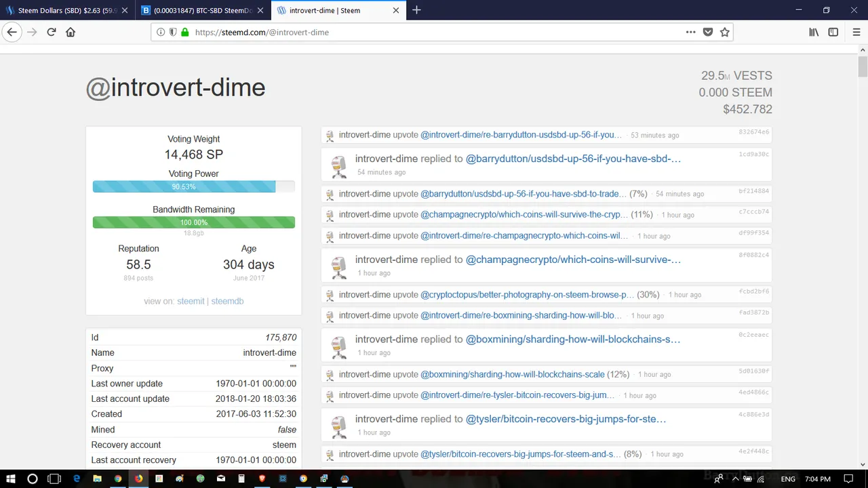This screenshot has height=488, width=868.
Task: Open the re-boxmining-sharding upvote link
Action: pyautogui.click(x=521, y=315)
